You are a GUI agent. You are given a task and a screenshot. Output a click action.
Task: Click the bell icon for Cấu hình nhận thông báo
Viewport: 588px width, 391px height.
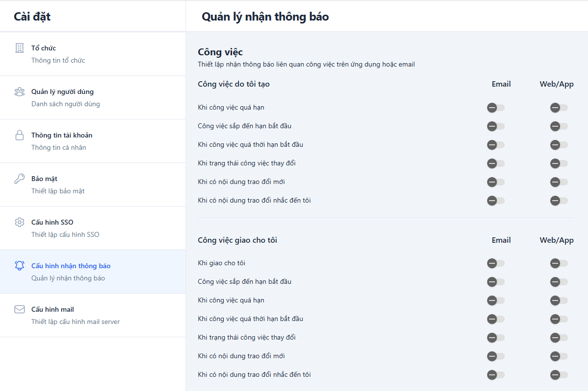pyautogui.click(x=20, y=266)
